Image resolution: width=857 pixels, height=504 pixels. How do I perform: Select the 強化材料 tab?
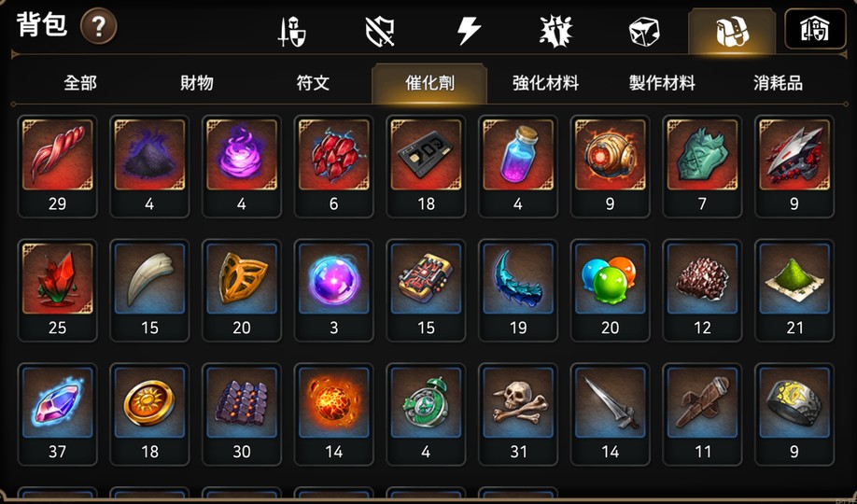coord(545,83)
